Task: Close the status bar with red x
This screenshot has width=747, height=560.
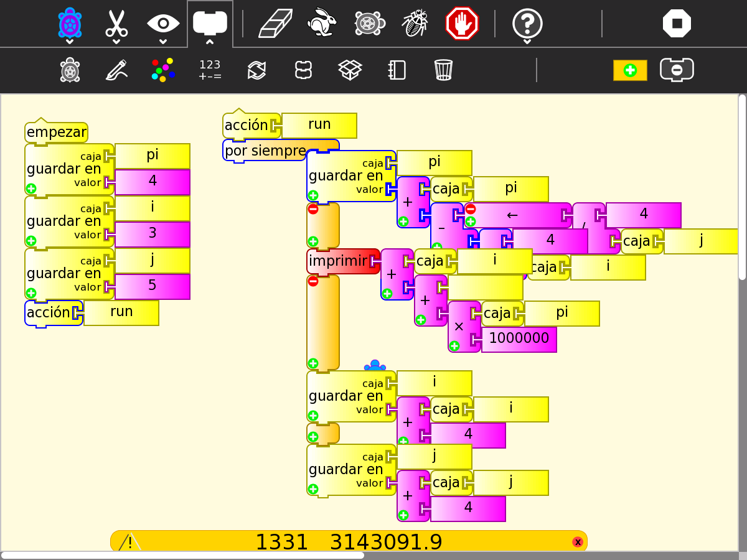Action: click(x=578, y=542)
